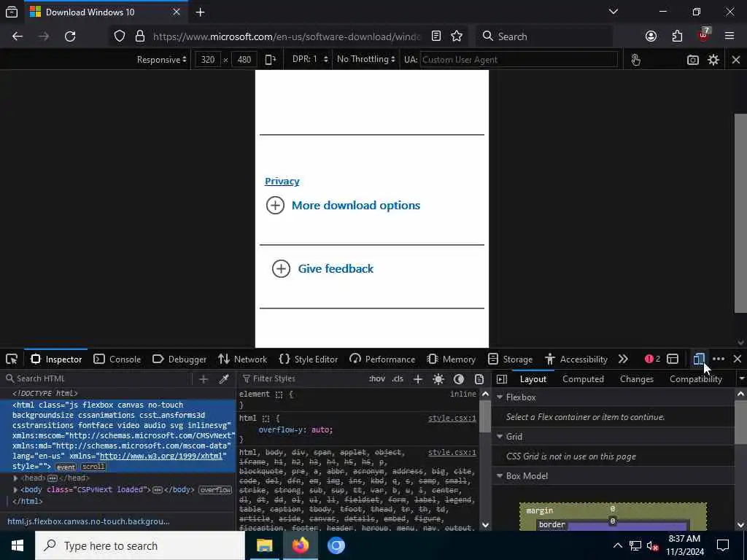The height and width of the screenshot is (560, 747).
Task: Expand the head element node
Action: pos(16,478)
